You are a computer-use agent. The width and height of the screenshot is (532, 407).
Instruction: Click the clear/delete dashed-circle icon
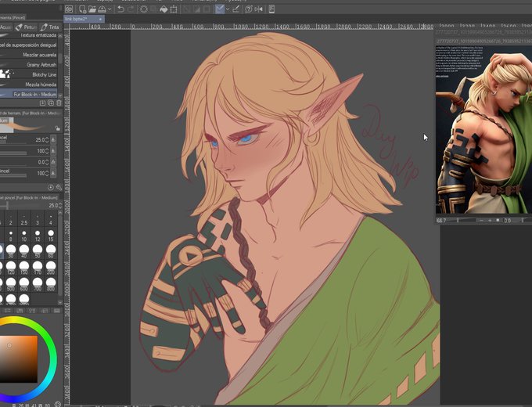coord(143,9)
